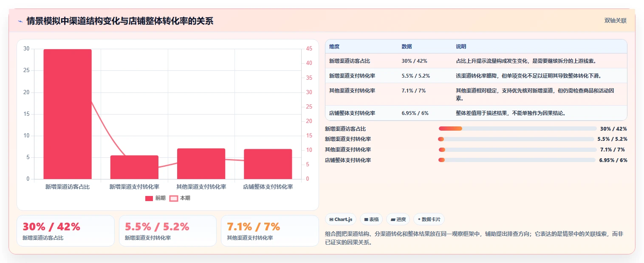
Task: Click the chart bar for 店铺整体支付转化率
Action: click(x=268, y=164)
